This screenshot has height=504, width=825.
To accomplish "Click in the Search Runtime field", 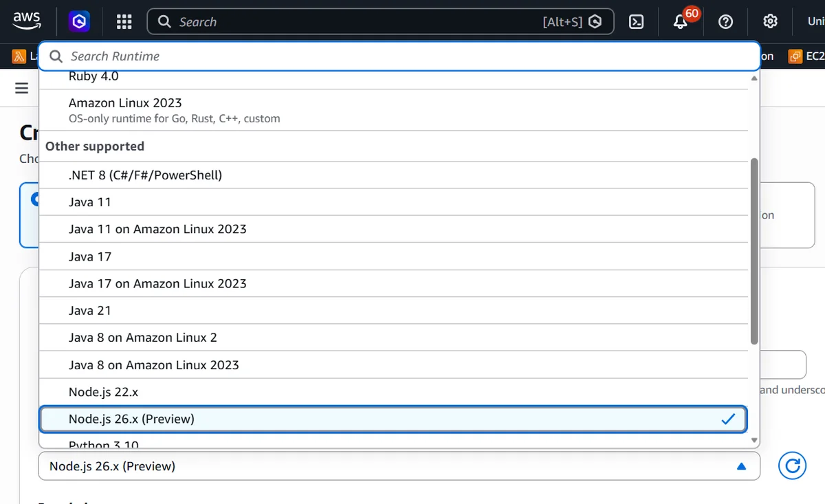I will click(399, 56).
